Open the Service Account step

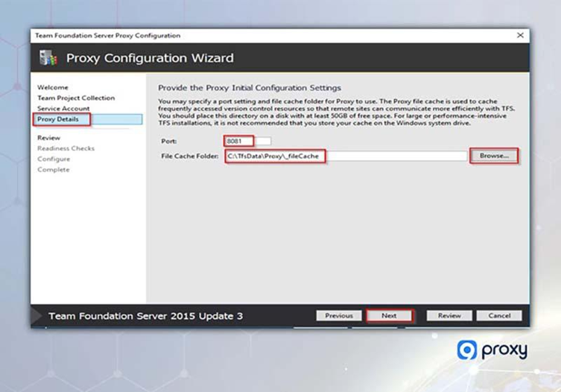pos(63,109)
